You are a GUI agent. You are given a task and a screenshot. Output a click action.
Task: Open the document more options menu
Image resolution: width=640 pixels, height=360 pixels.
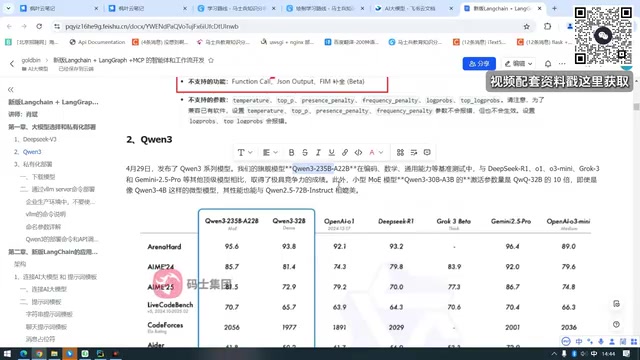click(562, 64)
